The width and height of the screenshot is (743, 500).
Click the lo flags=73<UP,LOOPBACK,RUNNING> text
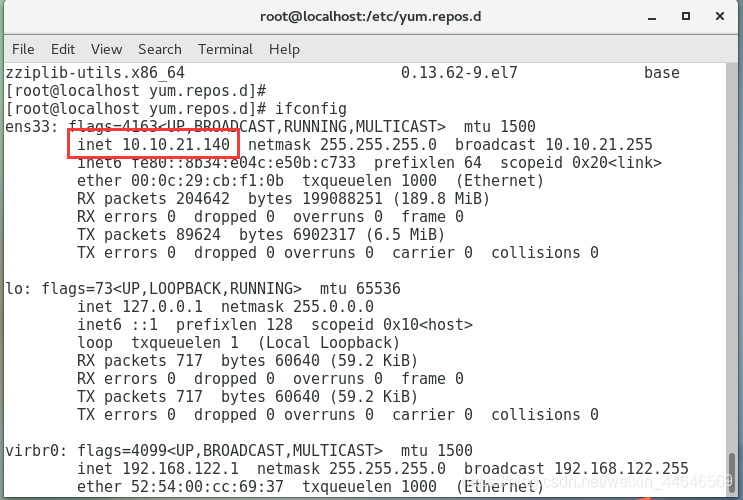click(171, 289)
